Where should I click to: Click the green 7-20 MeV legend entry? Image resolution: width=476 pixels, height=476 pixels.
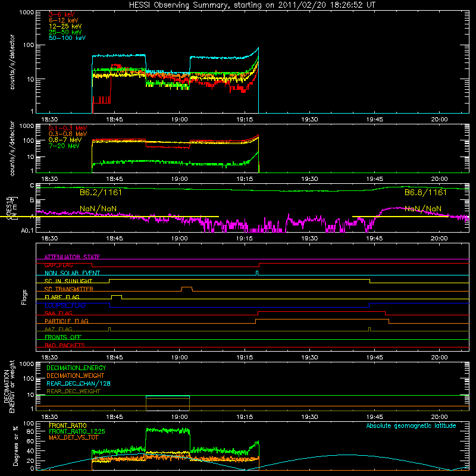coord(64,146)
